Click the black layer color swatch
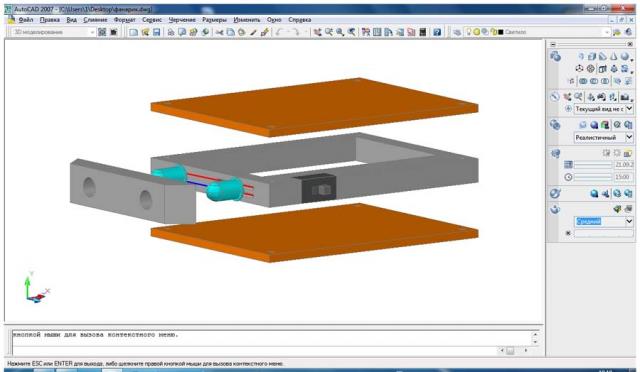 click(501, 32)
